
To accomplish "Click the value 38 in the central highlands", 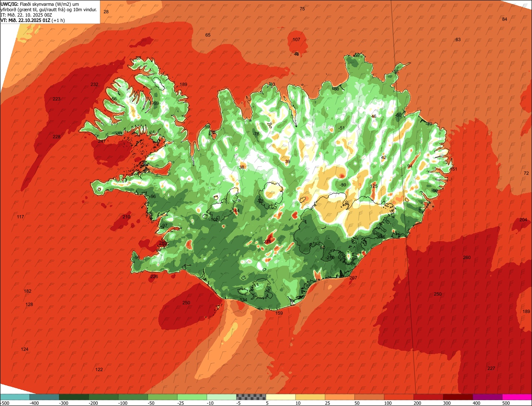I will pos(242,167).
